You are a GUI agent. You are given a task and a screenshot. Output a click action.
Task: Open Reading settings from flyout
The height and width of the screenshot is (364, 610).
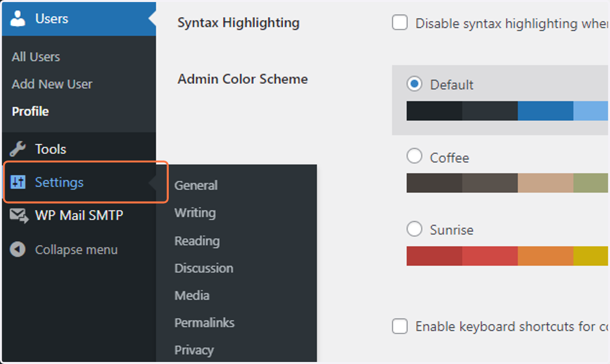(197, 241)
